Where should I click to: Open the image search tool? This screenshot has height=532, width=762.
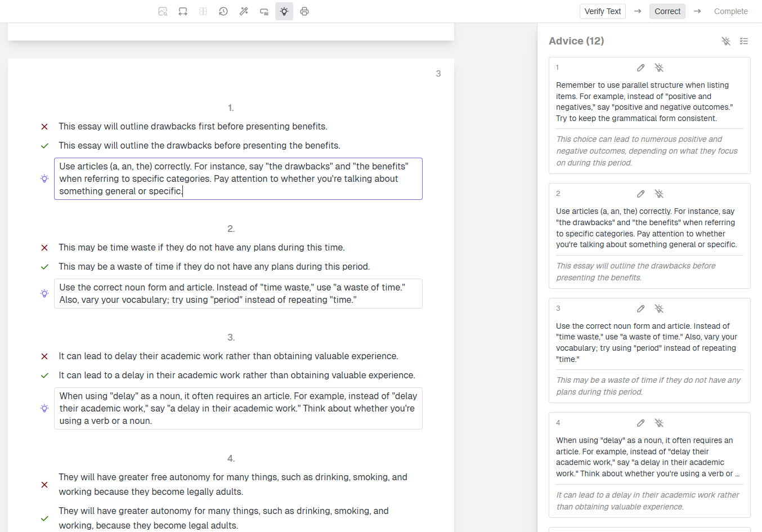(163, 11)
